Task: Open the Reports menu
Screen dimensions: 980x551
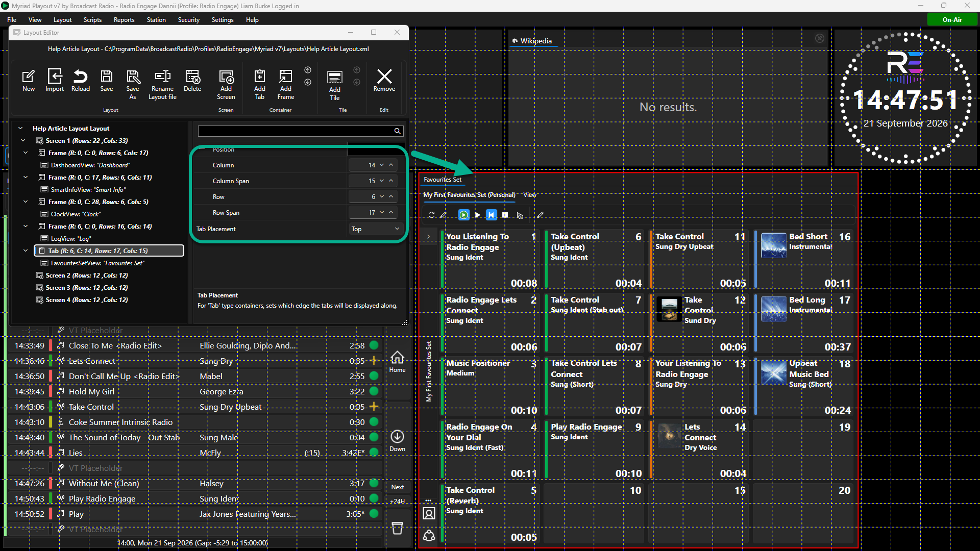Action: pyautogui.click(x=124, y=20)
